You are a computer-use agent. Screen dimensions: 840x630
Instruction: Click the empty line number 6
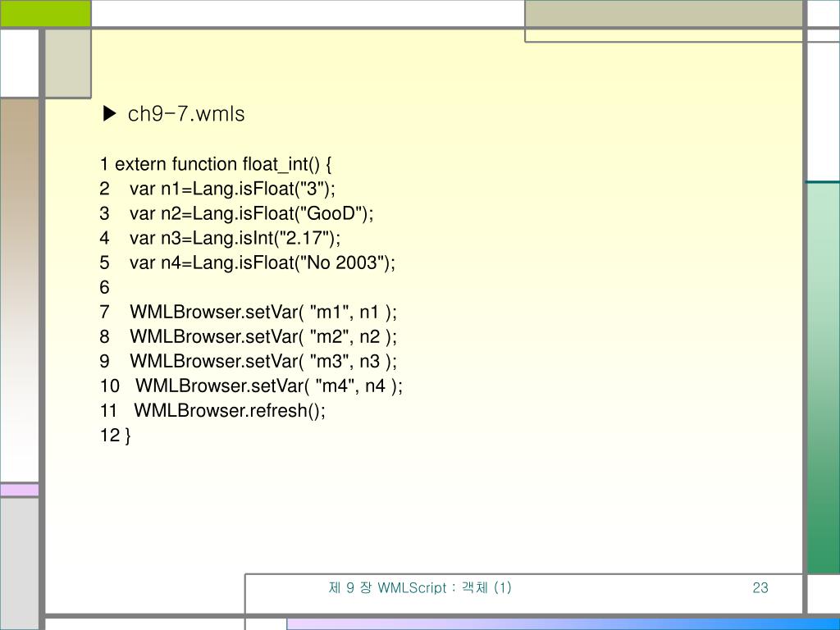point(104,287)
